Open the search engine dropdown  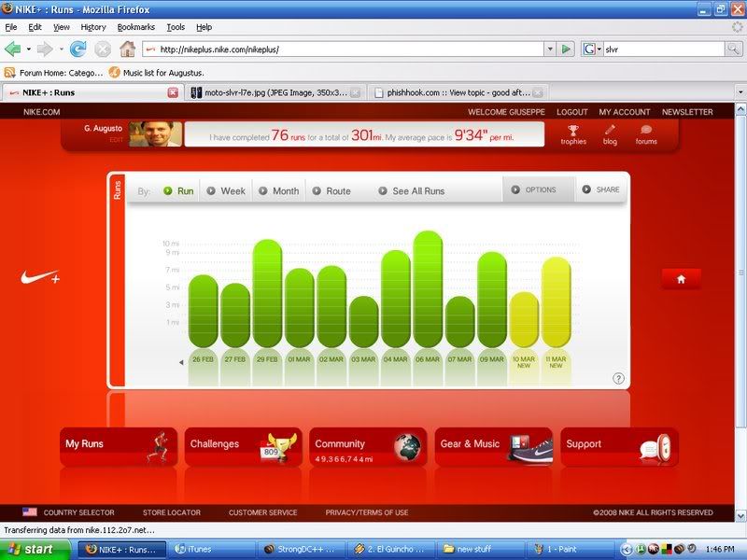click(x=592, y=49)
